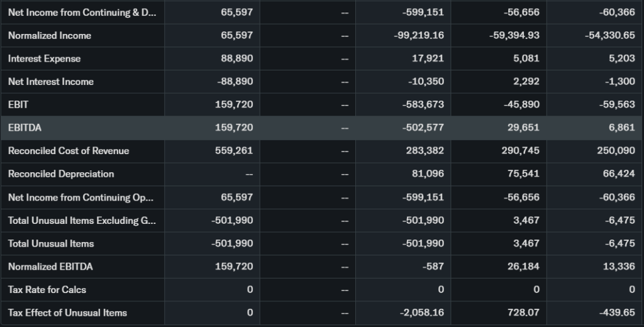Click the EBITDA value -502,577
Screen dimensions: 644x327
[x=423, y=128]
